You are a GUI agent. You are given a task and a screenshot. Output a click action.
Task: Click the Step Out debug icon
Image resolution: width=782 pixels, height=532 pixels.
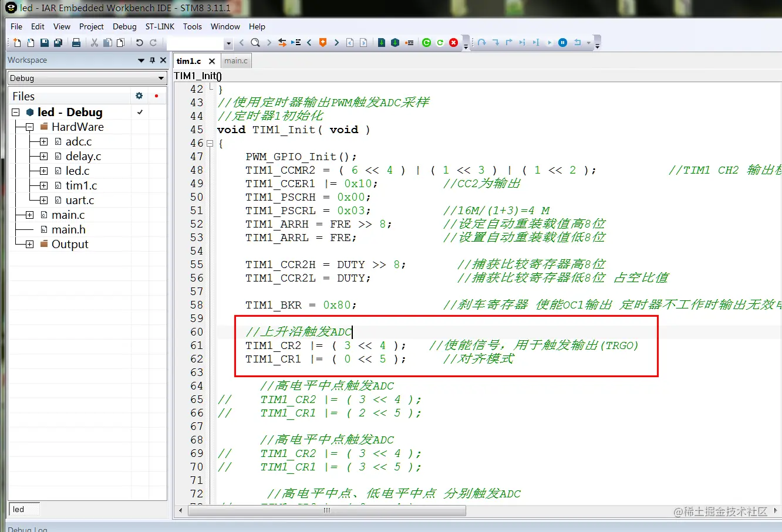click(509, 42)
